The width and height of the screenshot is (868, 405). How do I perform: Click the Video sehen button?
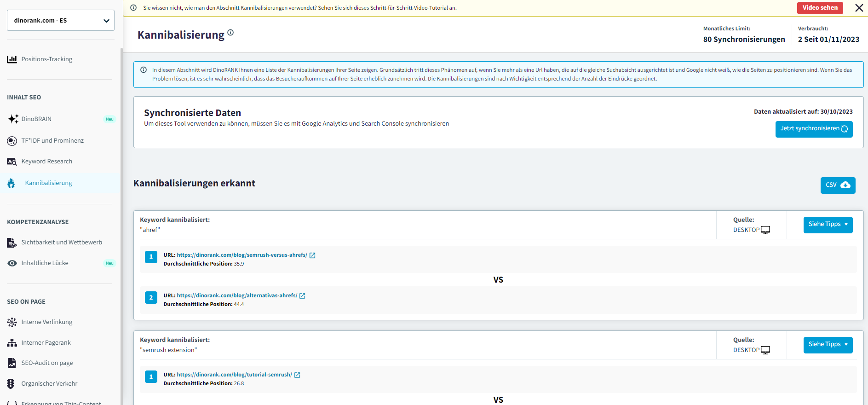pos(820,8)
